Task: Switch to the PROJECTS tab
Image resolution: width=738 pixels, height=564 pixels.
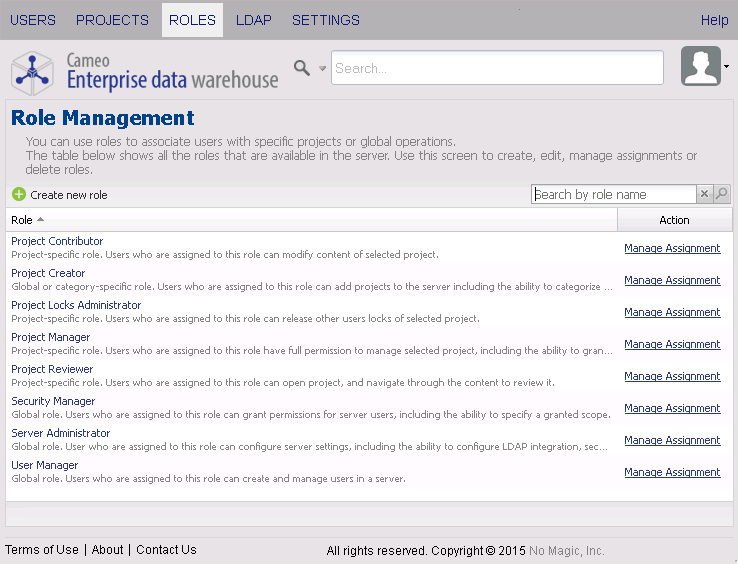Action: [112, 20]
